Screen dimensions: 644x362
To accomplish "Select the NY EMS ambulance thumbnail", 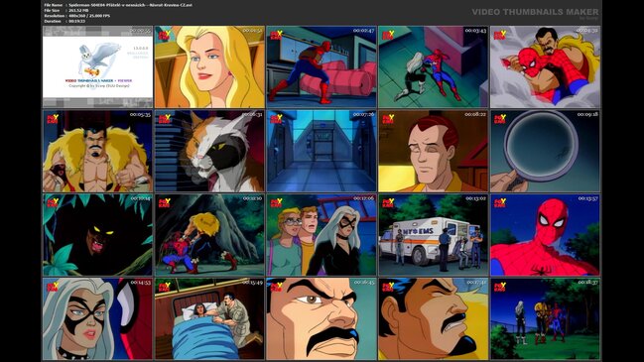I will click(x=434, y=235).
